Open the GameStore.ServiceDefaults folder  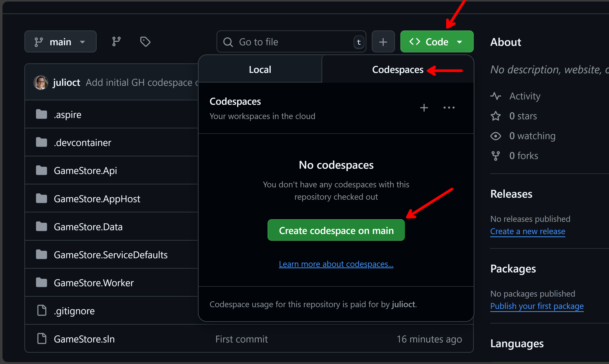coord(111,255)
